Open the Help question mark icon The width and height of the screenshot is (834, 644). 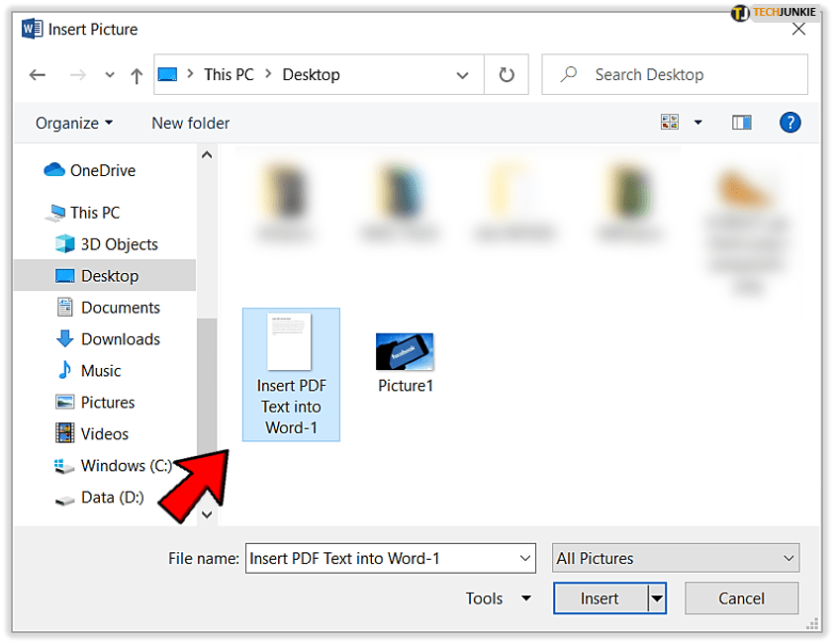[x=789, y=123]
